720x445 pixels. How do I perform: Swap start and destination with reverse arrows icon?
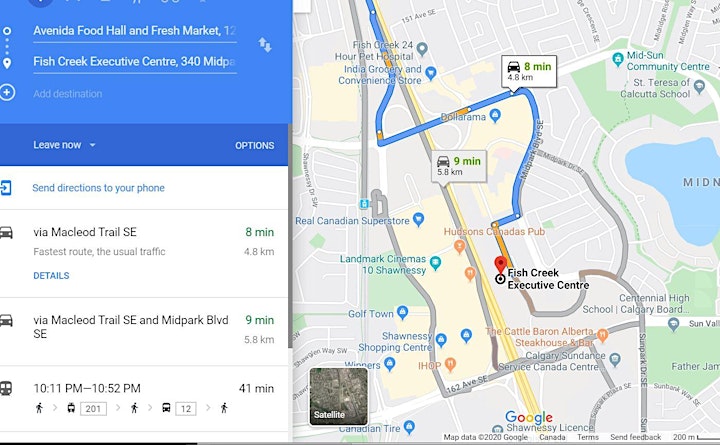(264, 45)
